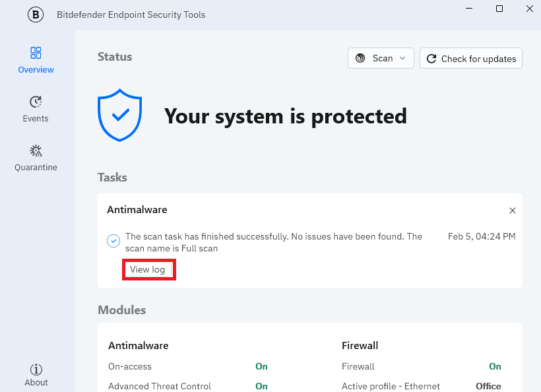The width and height of the screenshot is (541, 392).
Task: Select the Events label in sidebar
Action: 36,119
